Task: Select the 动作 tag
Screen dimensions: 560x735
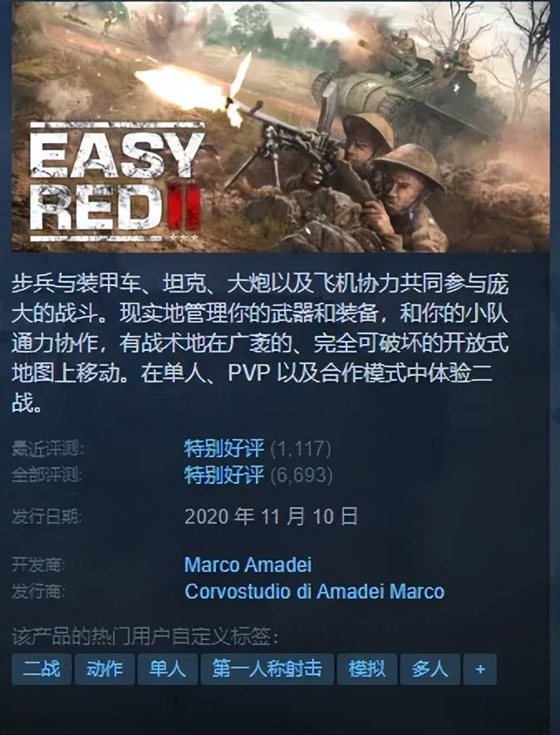Action: [x=105, y=669]
